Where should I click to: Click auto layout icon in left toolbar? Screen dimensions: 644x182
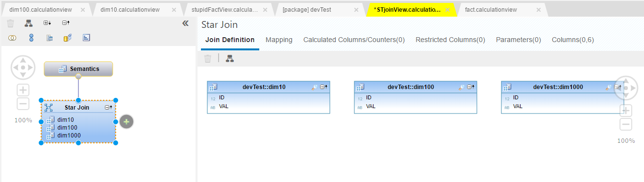tap(28, 23)
